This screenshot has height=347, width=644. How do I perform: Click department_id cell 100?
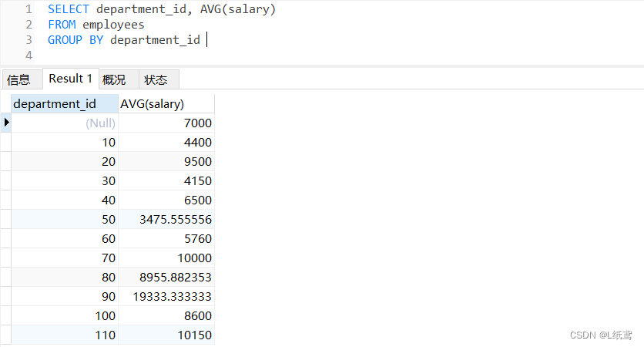point(65,315)
